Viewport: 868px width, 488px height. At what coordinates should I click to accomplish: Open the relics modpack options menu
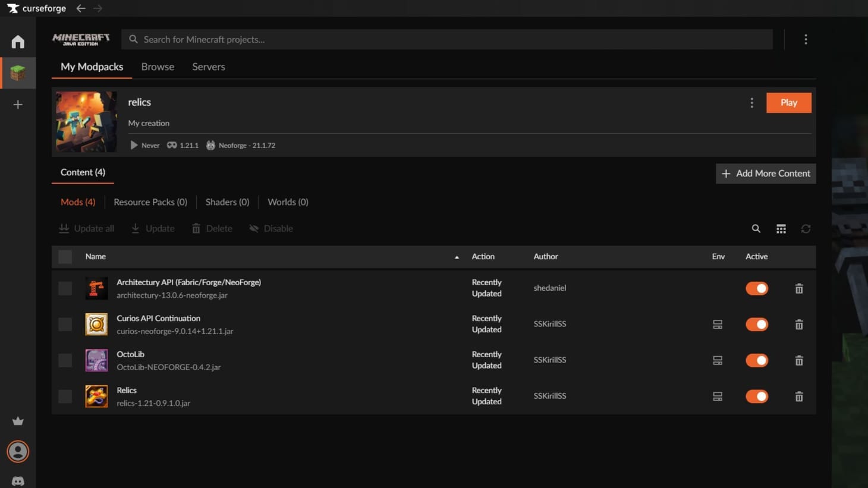click(x=751, y=102)
